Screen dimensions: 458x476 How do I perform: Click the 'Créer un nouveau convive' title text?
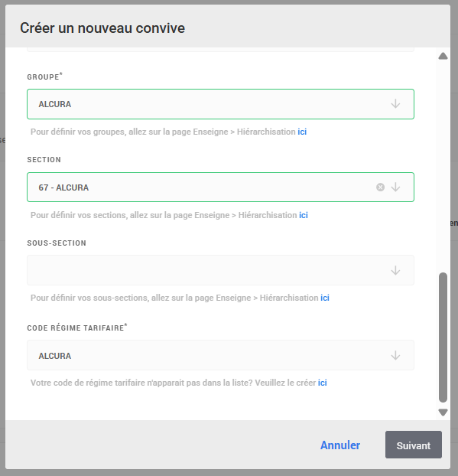(x=102, y=28)
